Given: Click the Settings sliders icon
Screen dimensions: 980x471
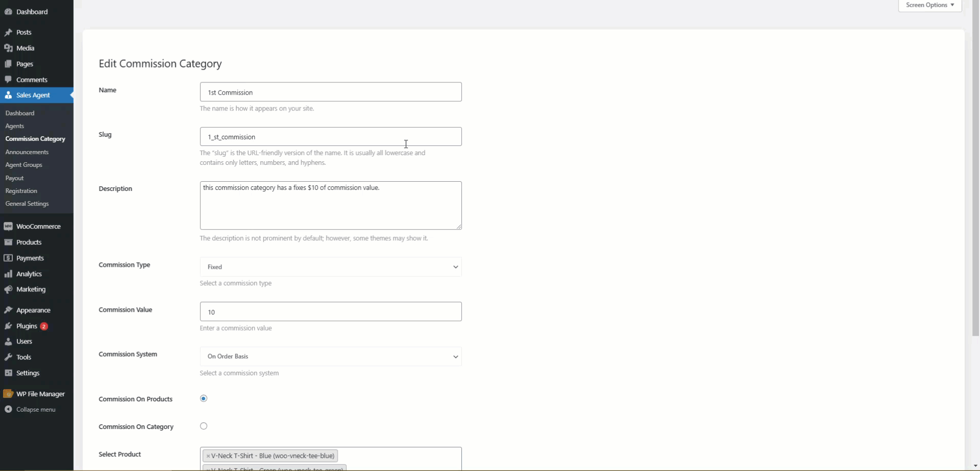Looking at the screenshot, I should [x=8, y=373].
